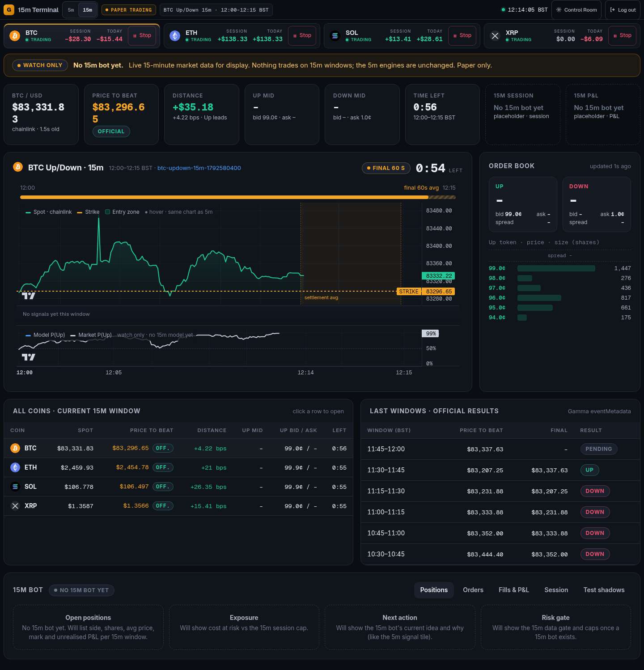Open the ETH row in All Coins table
The width and height of the screenshot is (644, 670).
pos(178,467)
